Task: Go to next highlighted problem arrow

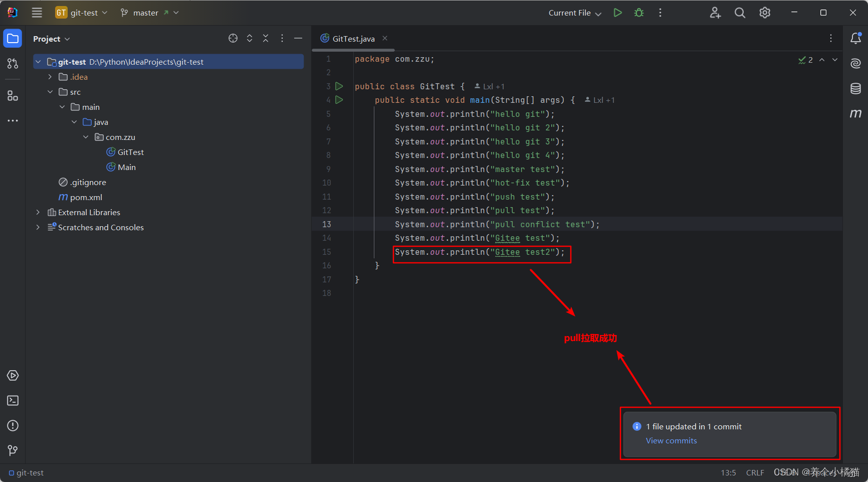Action: 835,60
